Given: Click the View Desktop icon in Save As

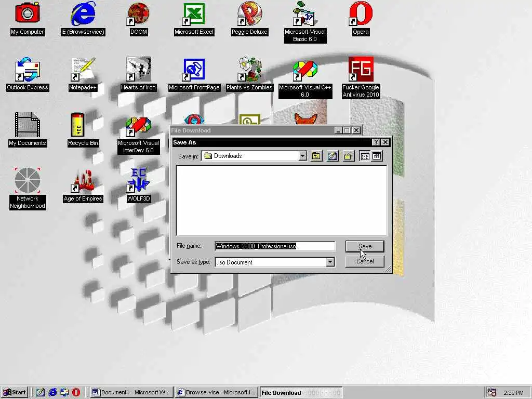Looking at the screenshot, I should coord(332,156).
